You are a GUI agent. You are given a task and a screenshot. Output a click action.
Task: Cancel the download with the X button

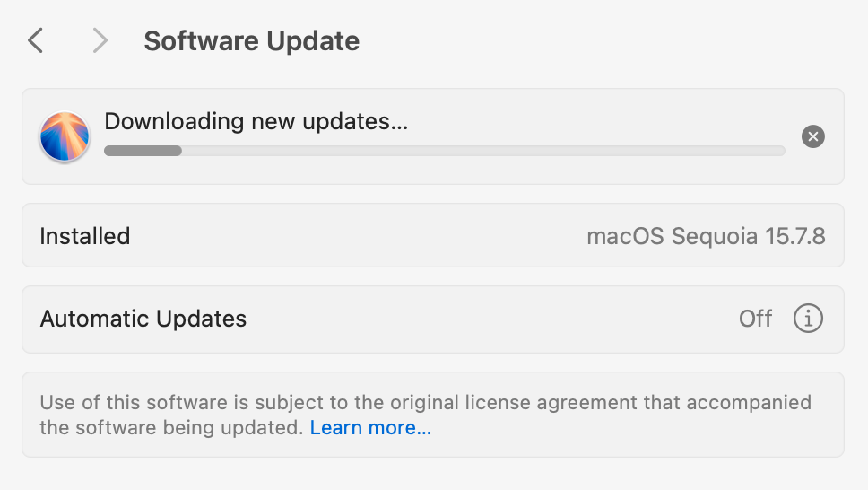(x=812, y=136)
